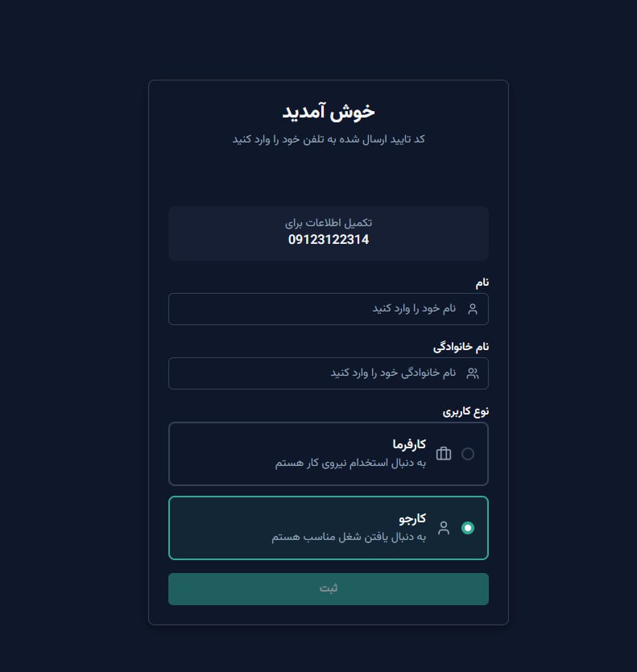This screenshot has width=637, height=672.
Task: Click the کد تایید ارسال شده subtitle text
Action: tap(329, 139)
